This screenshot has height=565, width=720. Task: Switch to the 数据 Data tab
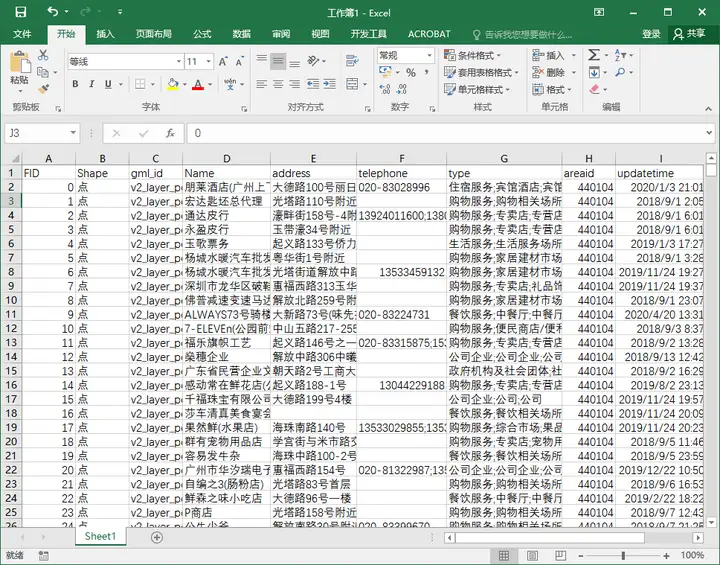241,34
